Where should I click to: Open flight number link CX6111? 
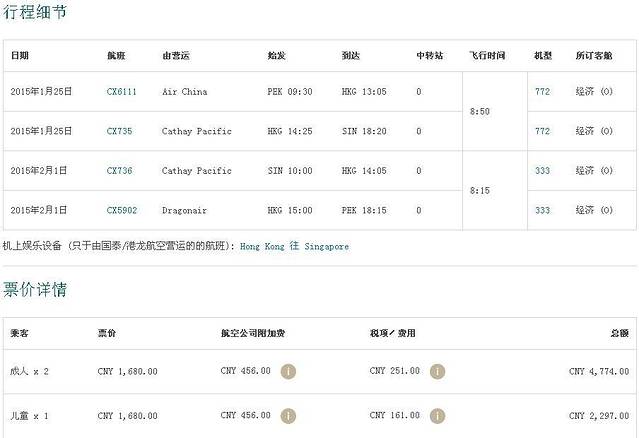click(120, 92)
